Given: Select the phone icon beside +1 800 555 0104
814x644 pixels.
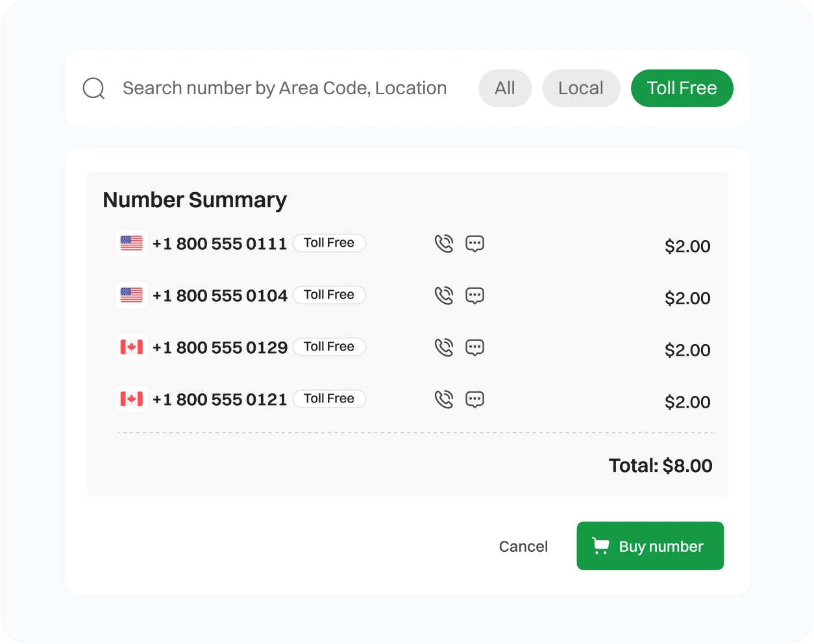Looking at the screenshot, I should (x=444, y=295).
